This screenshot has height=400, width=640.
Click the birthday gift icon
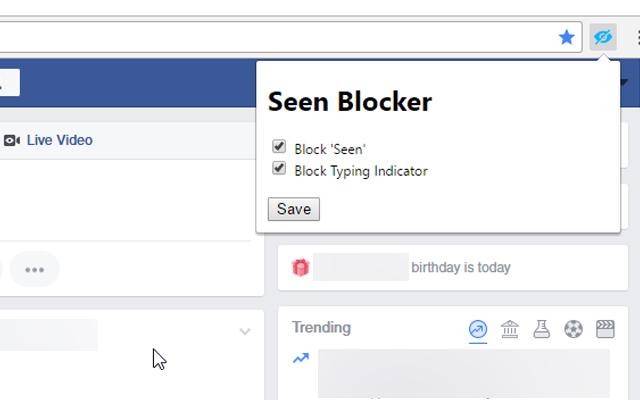point(300,267)
